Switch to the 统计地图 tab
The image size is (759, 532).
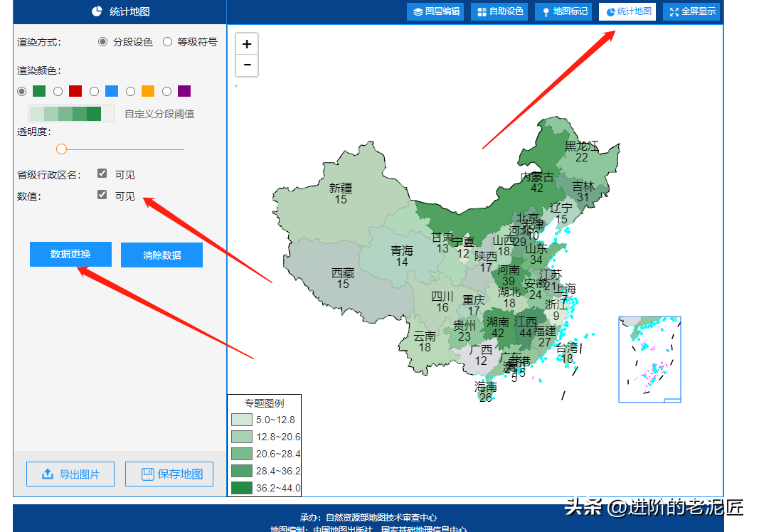pos(627,11)
